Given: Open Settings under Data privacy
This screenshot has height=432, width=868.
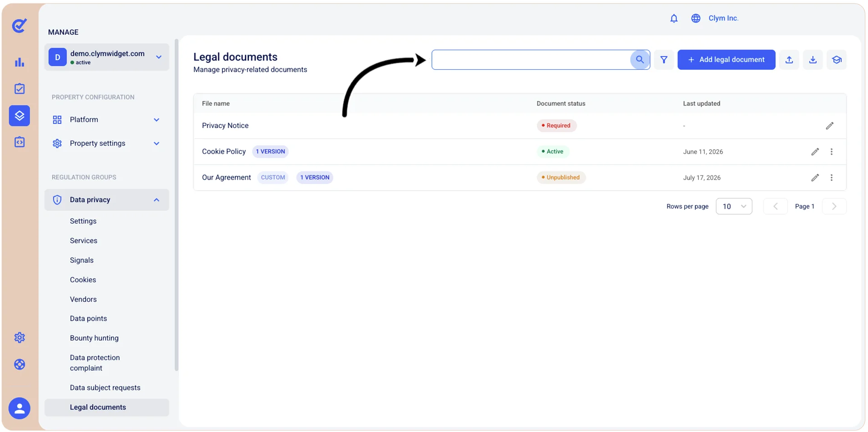Looking at the screenshot, I should coord(83,221).
